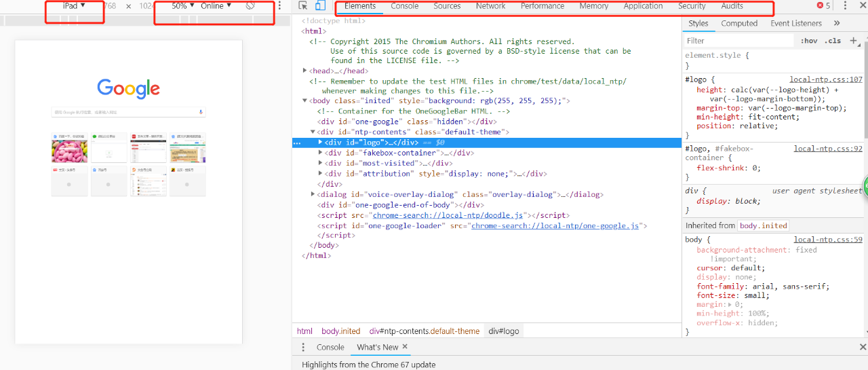Close the bottom drawer
The height and width of the screenshot is (370, 868).
tap(863, 347)
